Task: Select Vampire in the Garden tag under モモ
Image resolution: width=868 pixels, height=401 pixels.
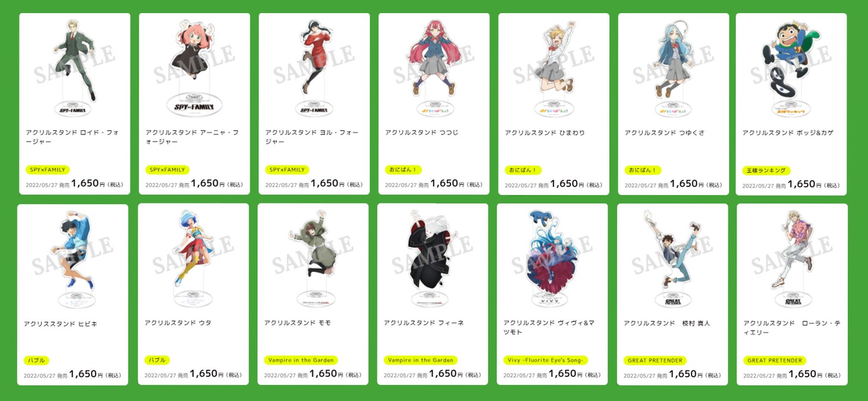Action: 301,360
